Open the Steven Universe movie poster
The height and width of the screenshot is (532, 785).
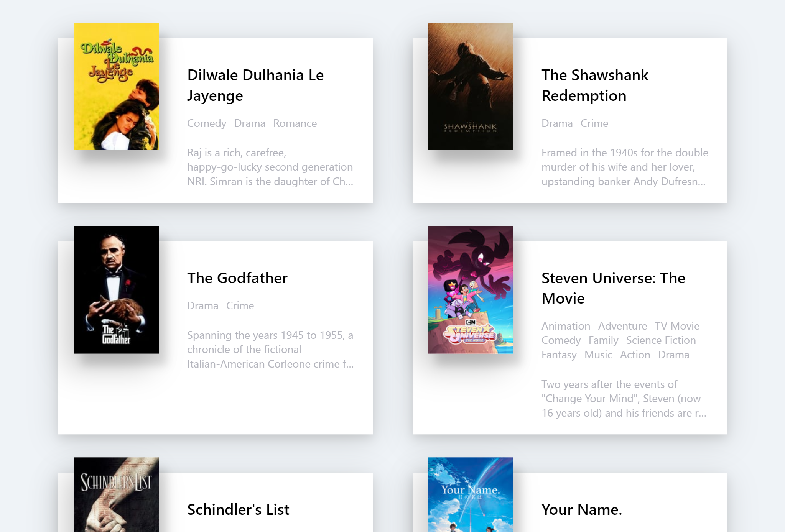click(x=471, y=289)
